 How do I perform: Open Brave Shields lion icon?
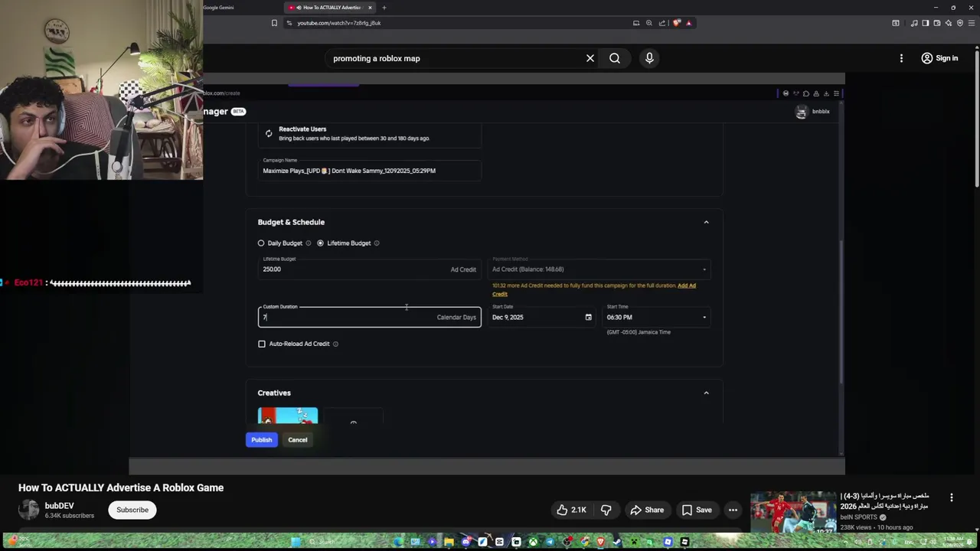677,23
